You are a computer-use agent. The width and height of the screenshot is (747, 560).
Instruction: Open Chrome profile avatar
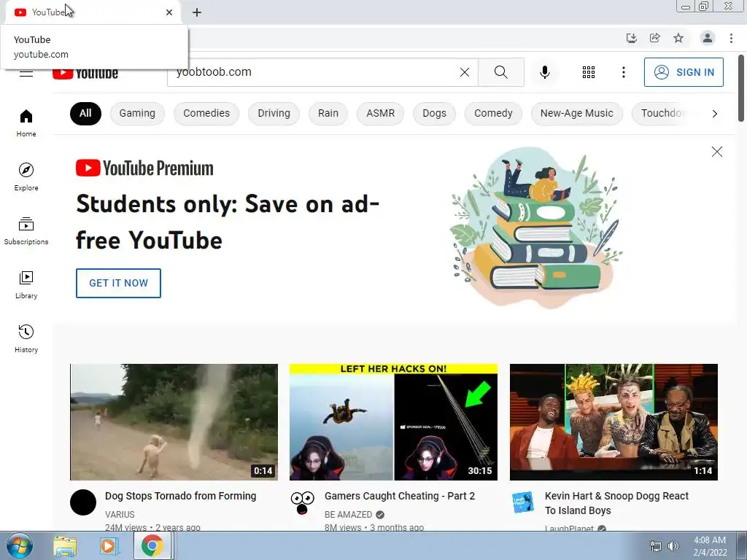point(708,38)
